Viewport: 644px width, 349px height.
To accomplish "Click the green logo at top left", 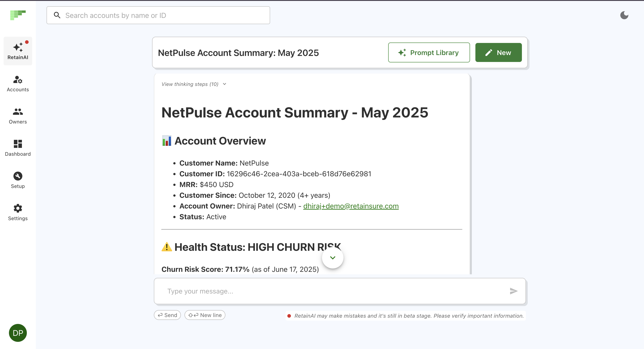I will pos(18,15).
